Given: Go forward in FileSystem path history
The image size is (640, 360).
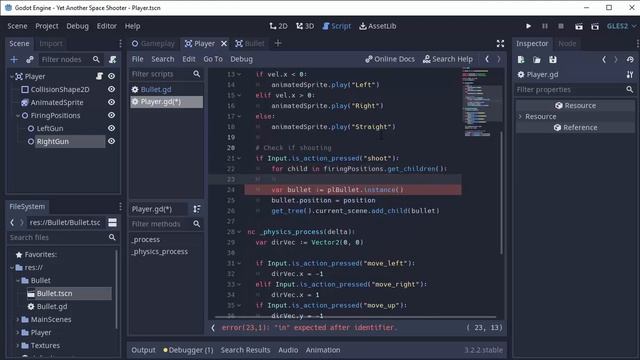Looking at the screenshot, I should tap(22, 222).
